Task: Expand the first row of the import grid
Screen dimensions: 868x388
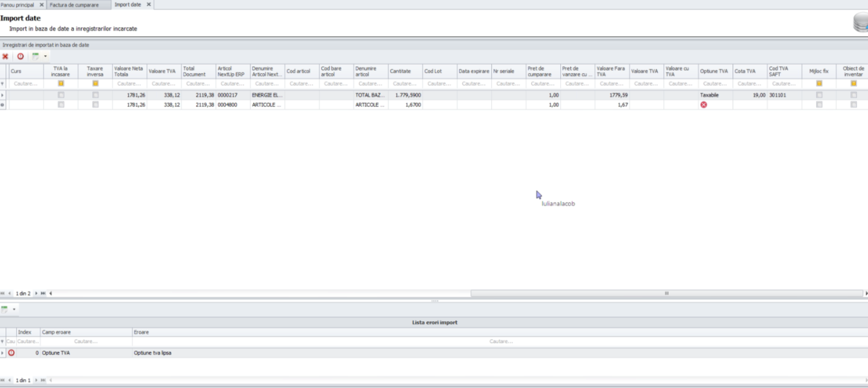Action: 3,95
